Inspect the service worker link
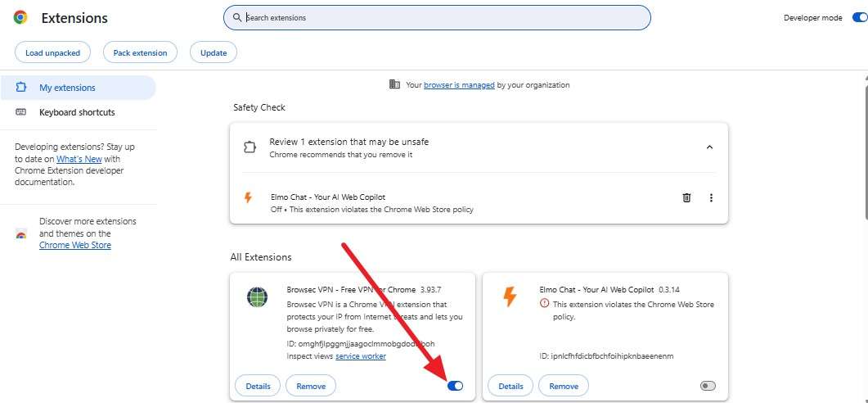Viewport: 868px width, 403px height. 361,355
